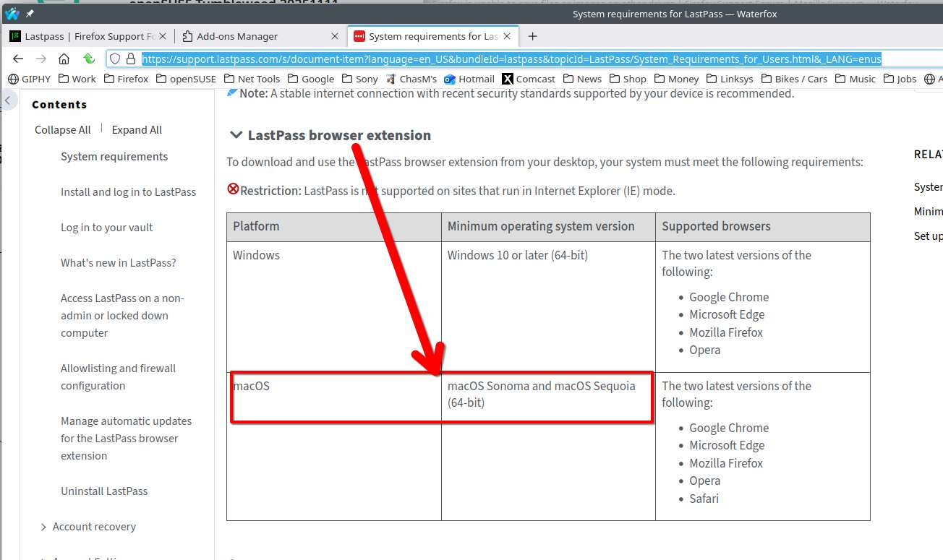Click Collapse All in Contents
943x560 pixels.
tap(63, 130)
